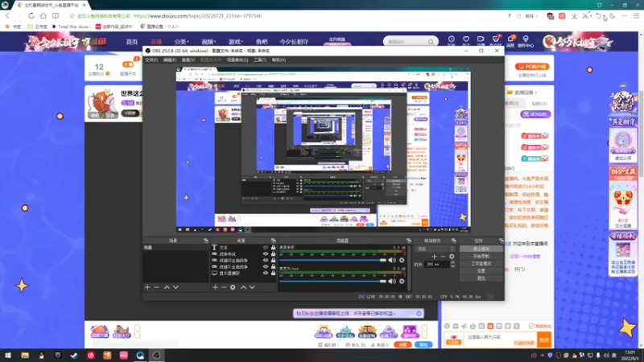Click the 设置 button in controls

pos(481,271)
